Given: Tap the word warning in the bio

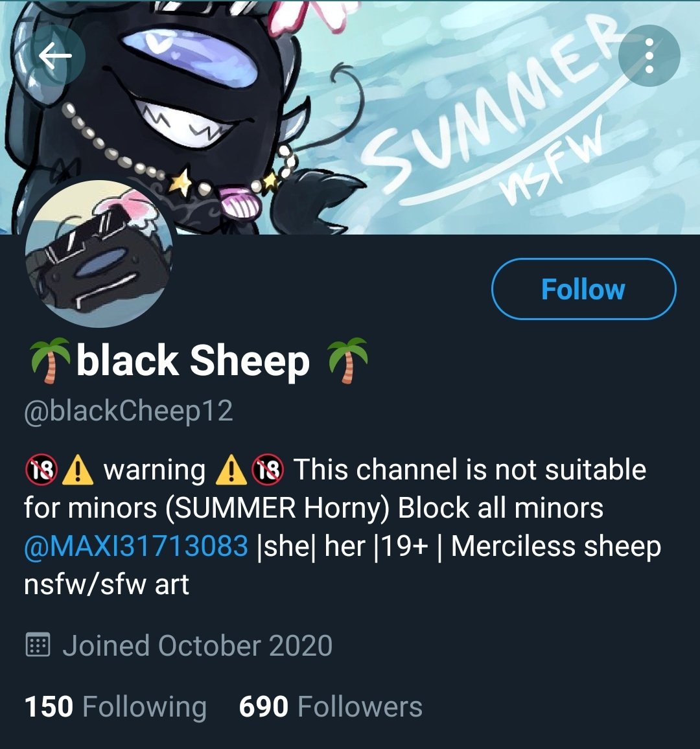Looking at the screenshot, I should (x=154, y=470).
